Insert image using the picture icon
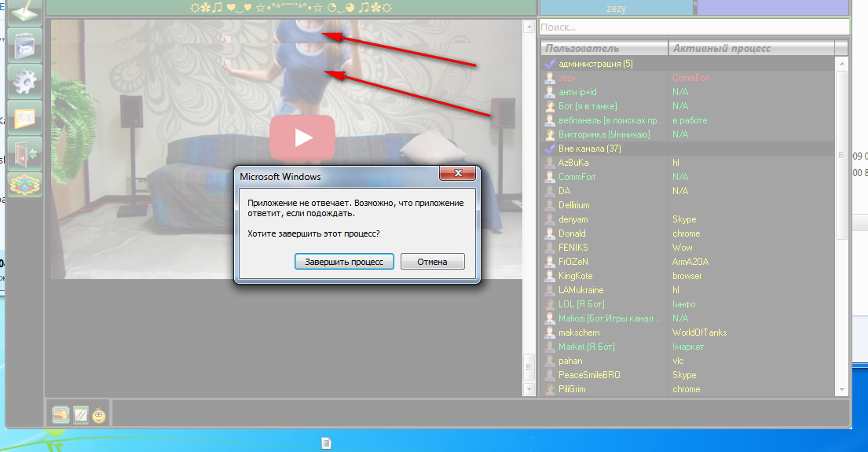Screen dimensions: 868x452 point(60,414)
